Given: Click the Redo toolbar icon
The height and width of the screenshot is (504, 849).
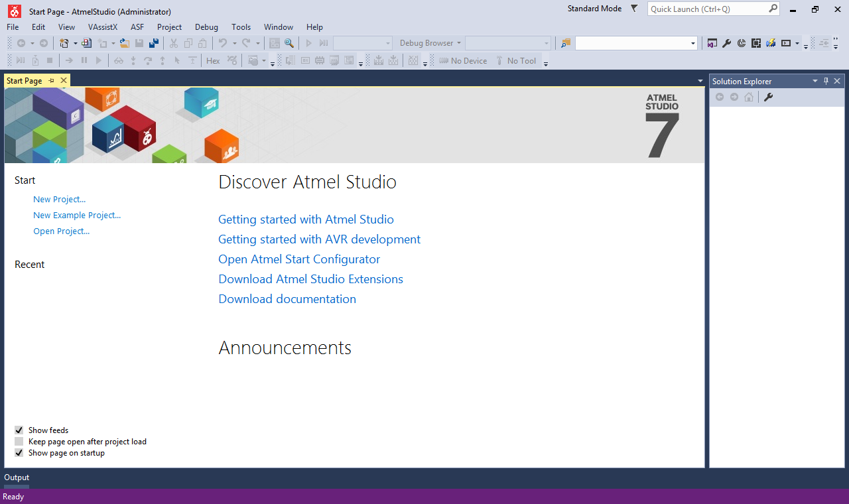Looking at the screenshot, I should [x=246, y=43].
